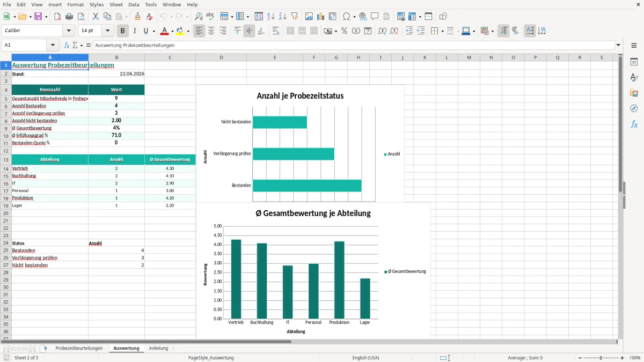Screen dimensions: 644x362
Task: Click Delete Decimal Place icon
Action: pyautogui.click(x=394, y=31)
